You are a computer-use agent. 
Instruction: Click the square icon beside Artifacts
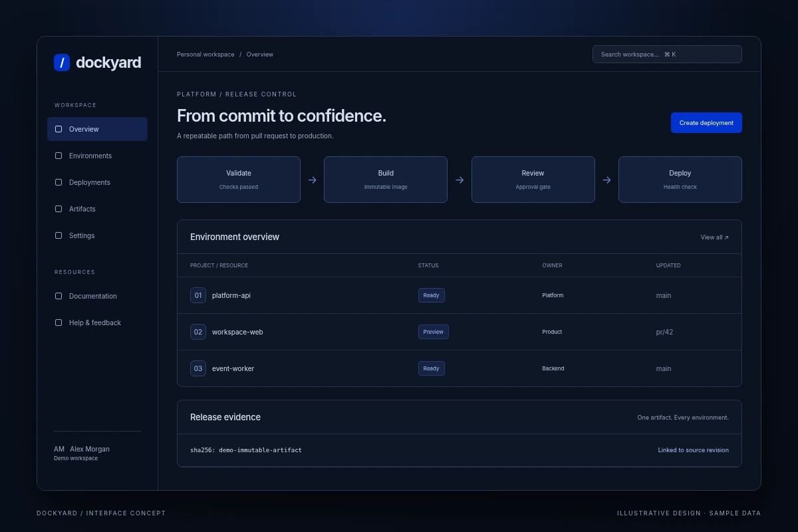tap(59, 209)
